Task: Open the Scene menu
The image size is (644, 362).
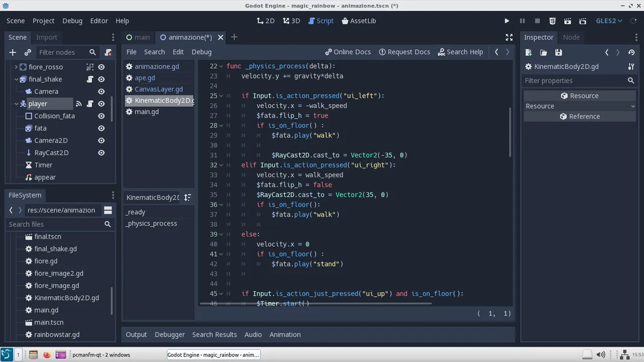Action: coord(16,21)
